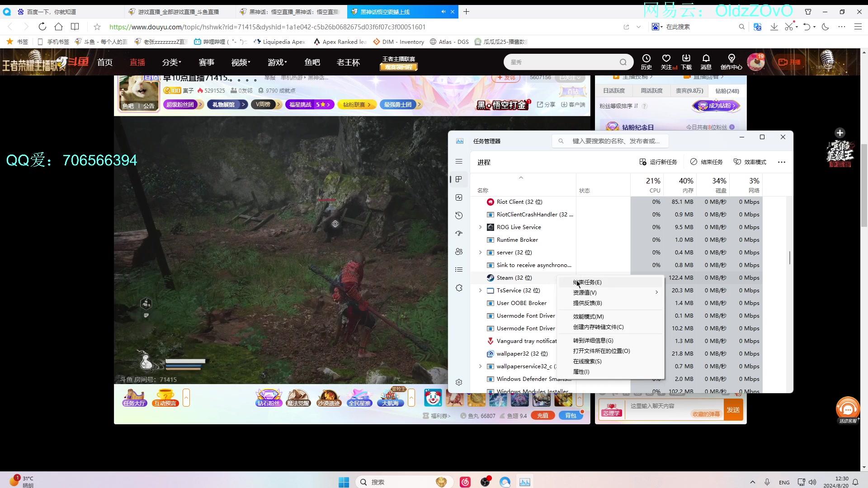Click volume icon in system tray
This screenshot has width=868, height=488.
[812, 482]
